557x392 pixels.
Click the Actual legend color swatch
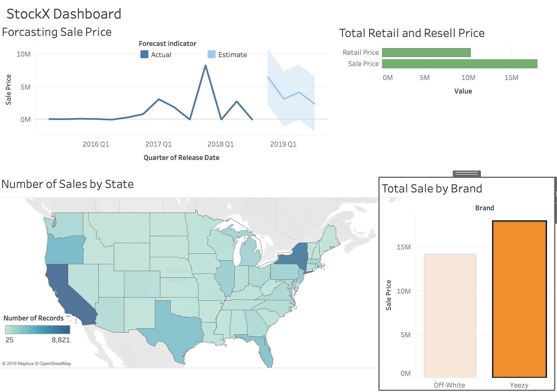tap(145, 54)
